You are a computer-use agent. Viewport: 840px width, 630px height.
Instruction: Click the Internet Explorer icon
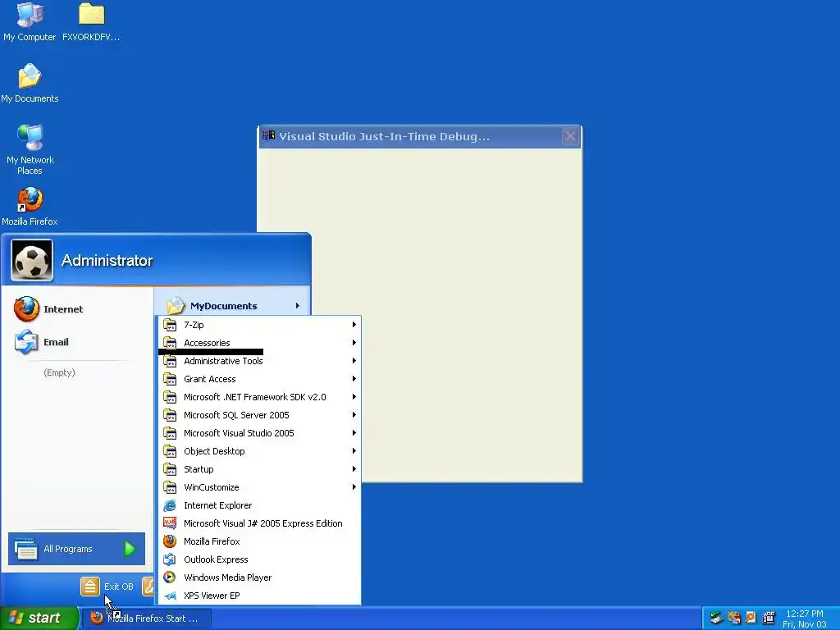170,505
